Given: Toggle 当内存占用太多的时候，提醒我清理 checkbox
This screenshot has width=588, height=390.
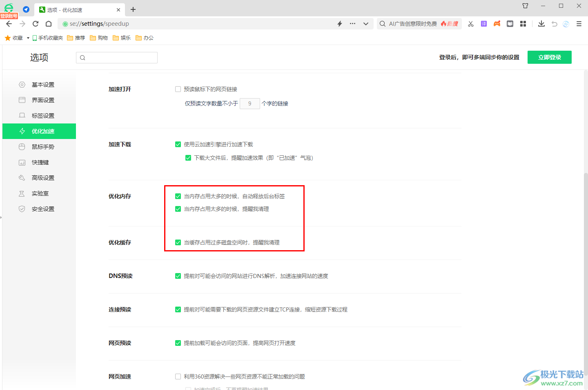Looking at the screenshot, I should (178, 209).
